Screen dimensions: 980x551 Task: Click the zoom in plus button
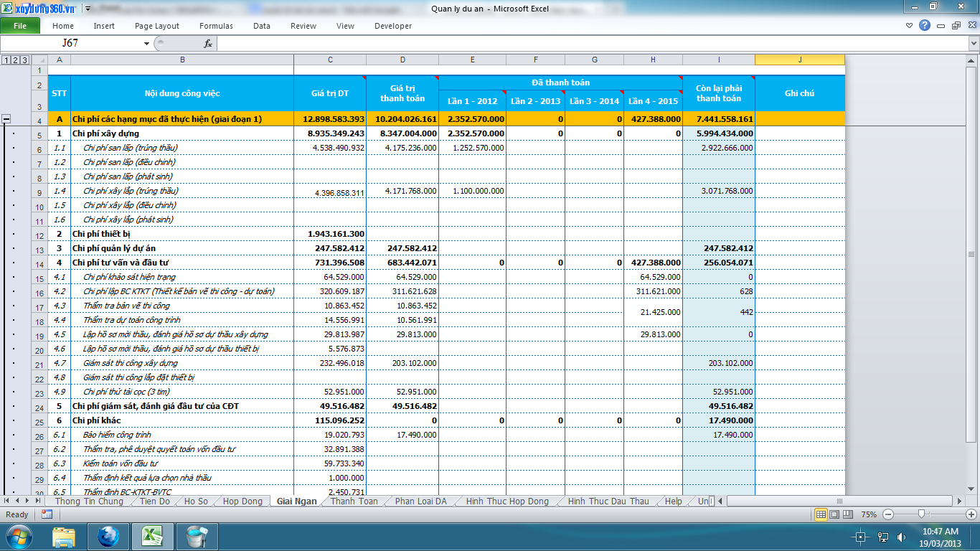tap(971, 514)
